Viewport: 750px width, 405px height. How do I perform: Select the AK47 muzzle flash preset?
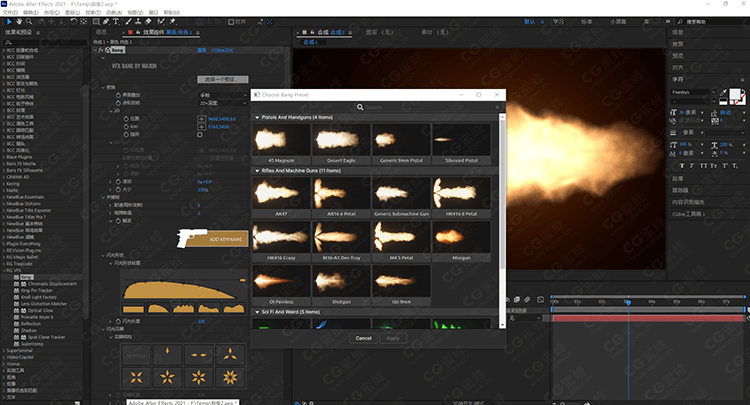[281, 197]
